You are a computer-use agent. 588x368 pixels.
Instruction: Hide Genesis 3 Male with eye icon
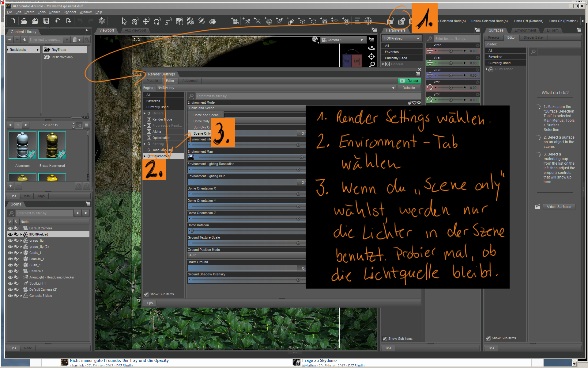[x=10, y=296]
